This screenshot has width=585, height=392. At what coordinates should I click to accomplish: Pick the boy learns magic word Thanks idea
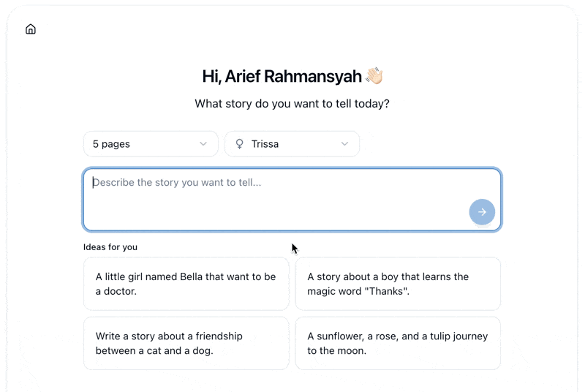pyautogui.click(x=398, y=284)
